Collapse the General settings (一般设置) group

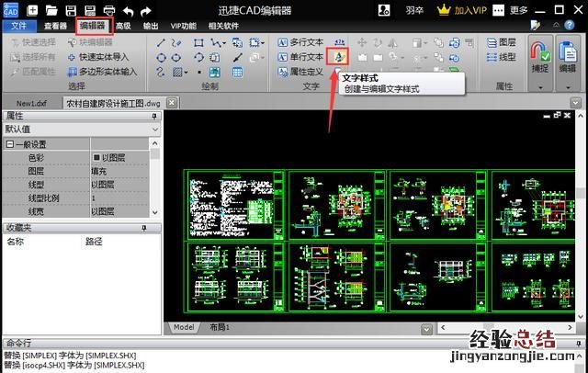[x=10, y=144]
